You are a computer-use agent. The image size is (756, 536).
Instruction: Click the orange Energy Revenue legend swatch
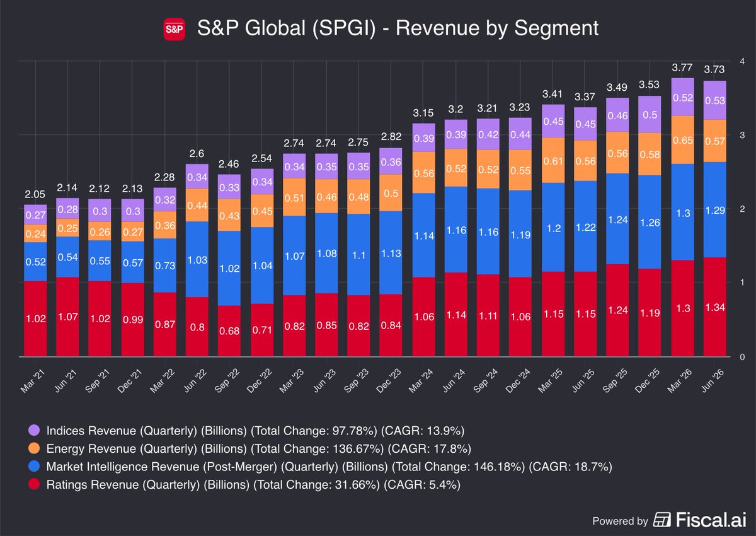(33, 448)
